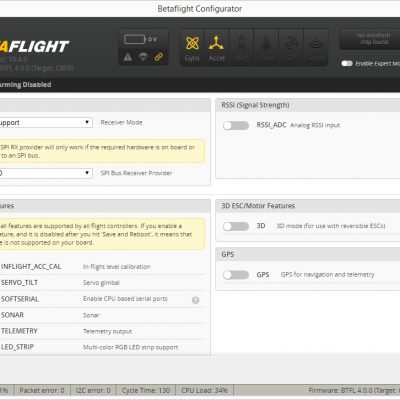Open the SOFTSERIAL help question mark
The image size is (400, 400).
(196, 300)
